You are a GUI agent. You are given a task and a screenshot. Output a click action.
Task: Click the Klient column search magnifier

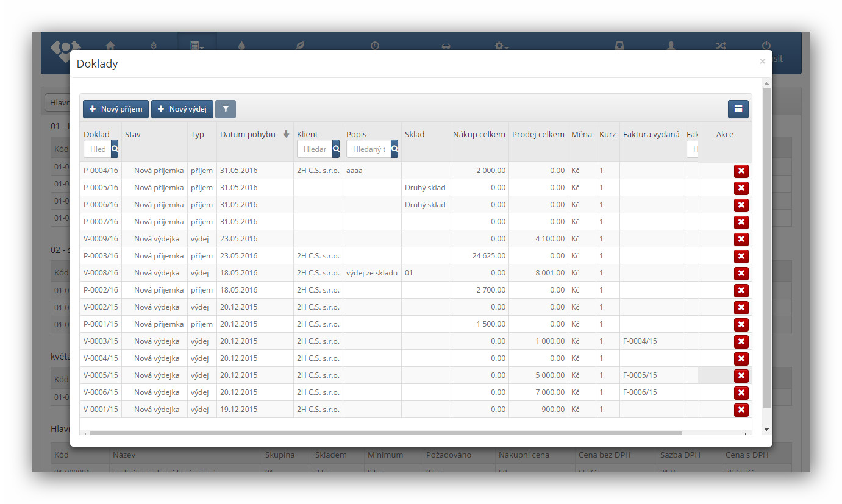tap(336, 149)
